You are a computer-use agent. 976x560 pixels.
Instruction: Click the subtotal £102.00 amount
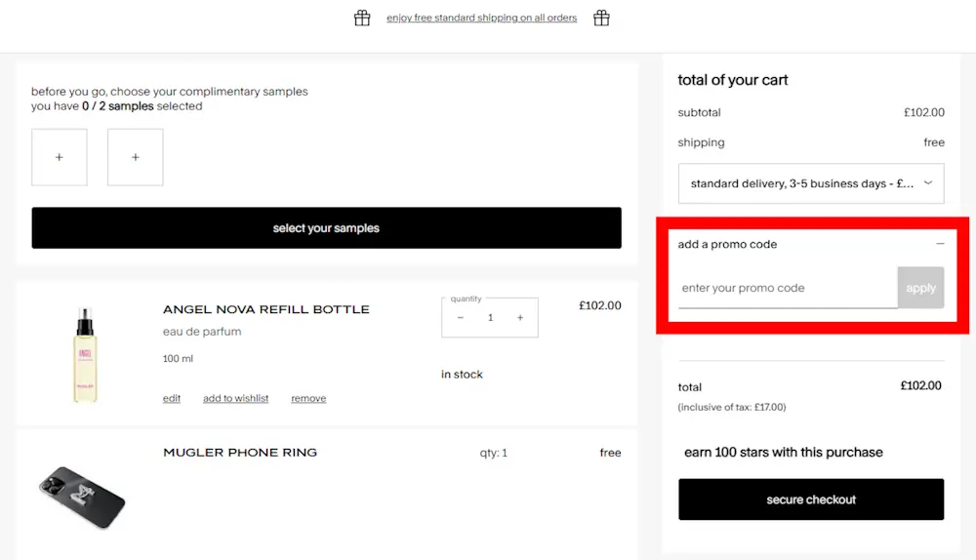coord(923,112)
